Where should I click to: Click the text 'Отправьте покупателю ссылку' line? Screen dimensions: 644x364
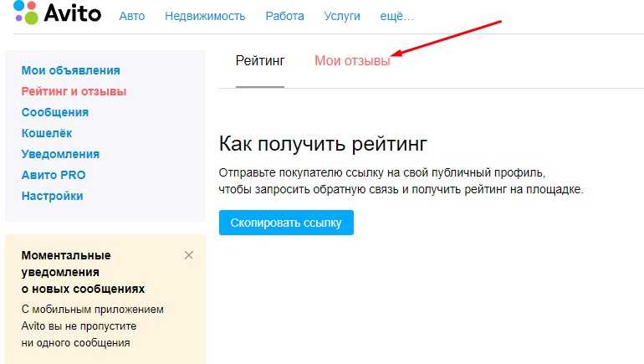[382, 173]
